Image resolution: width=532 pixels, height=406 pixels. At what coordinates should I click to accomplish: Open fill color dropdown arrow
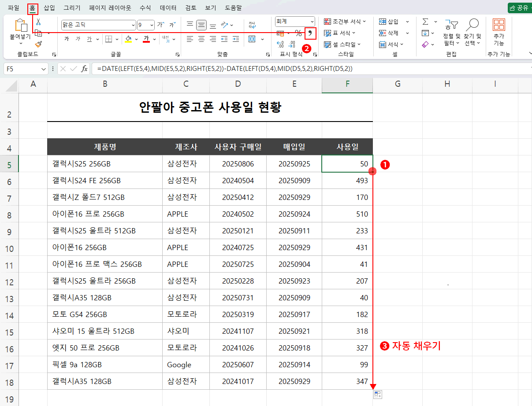point(136,39)
